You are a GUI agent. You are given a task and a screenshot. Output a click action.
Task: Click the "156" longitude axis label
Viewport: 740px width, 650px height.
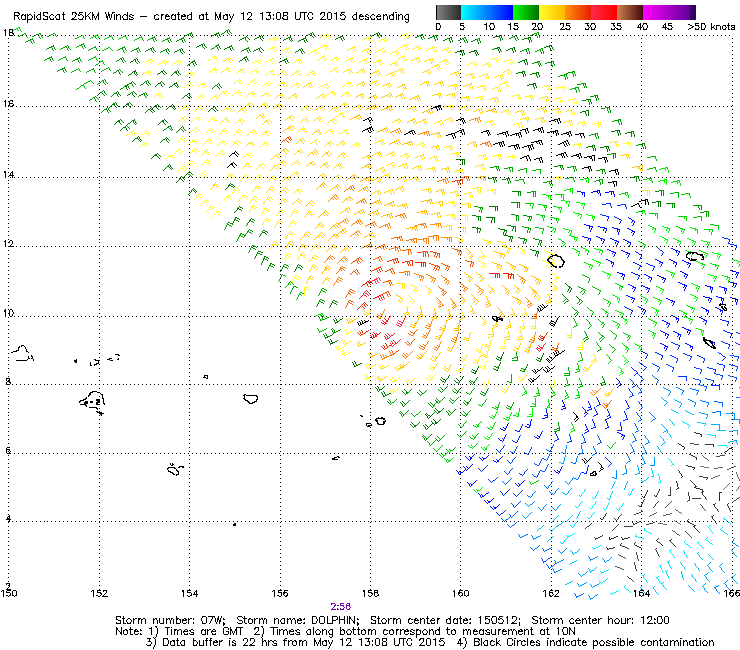pyautogui.click(x=280, y=593)
